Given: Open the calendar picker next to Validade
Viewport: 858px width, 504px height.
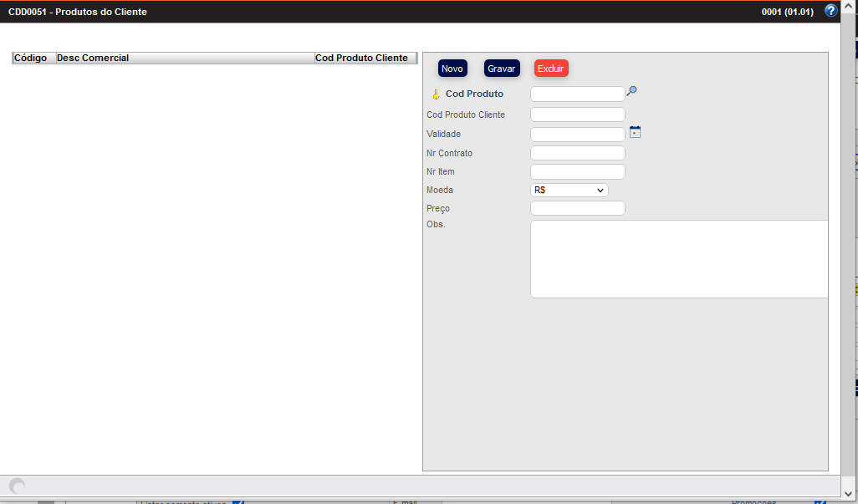Looking at the screenshot, I should point(635,132).
